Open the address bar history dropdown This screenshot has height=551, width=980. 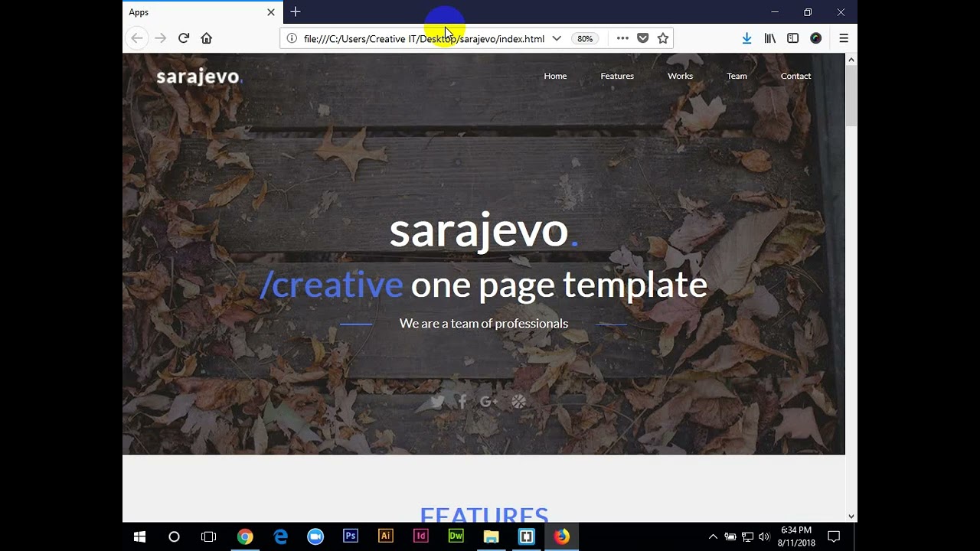point(557,37)
